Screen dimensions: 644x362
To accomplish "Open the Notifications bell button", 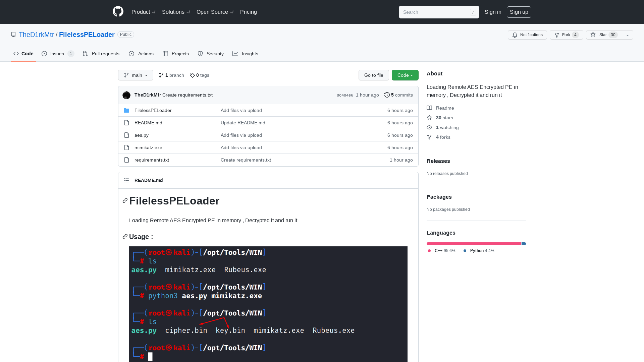I will click(x=527, y=35).
